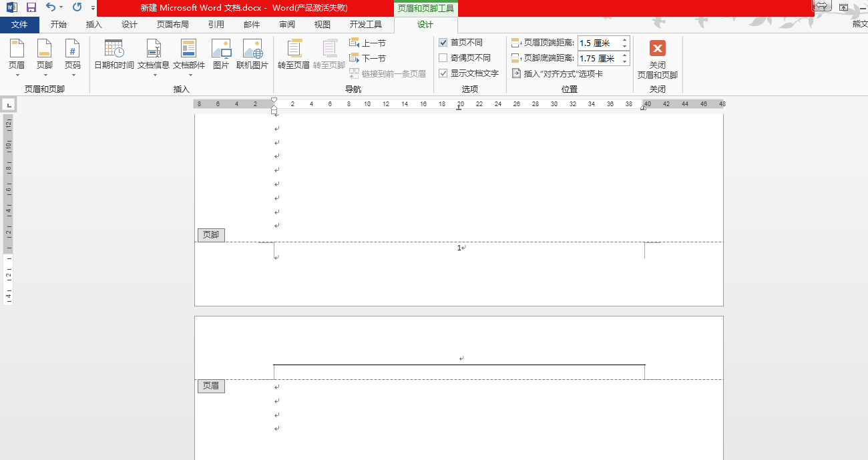Click the 页脚 footer area label
The width and height of the screenshot is (868, 460).
[211, 235]
